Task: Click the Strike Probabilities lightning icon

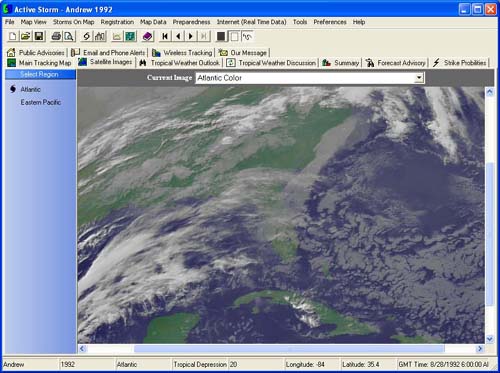Action: (436, 63)
